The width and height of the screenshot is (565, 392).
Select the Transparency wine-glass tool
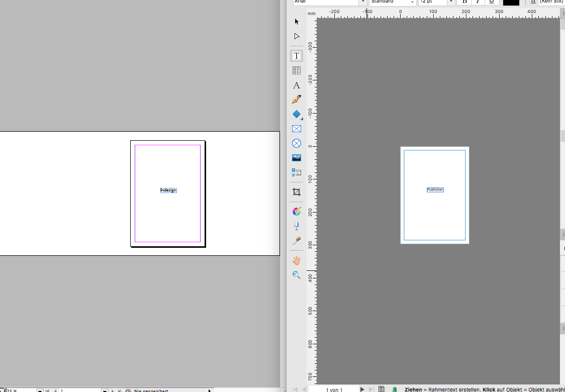[297, 226]
